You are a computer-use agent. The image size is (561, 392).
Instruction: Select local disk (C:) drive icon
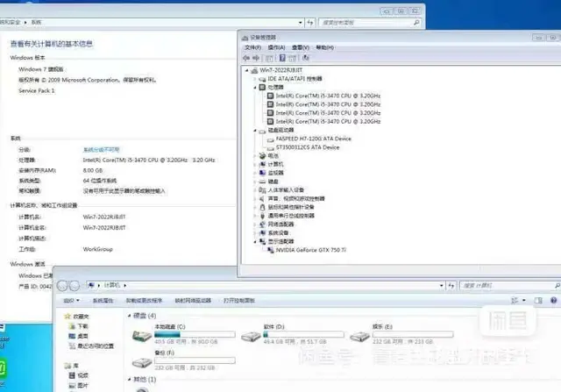(142, 336)
